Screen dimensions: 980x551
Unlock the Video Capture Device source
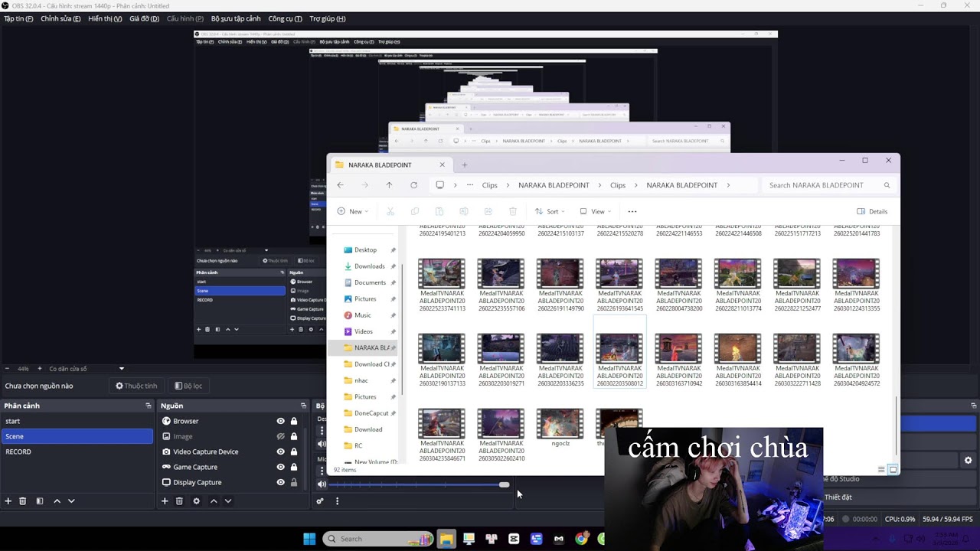[x=293, y=452]
